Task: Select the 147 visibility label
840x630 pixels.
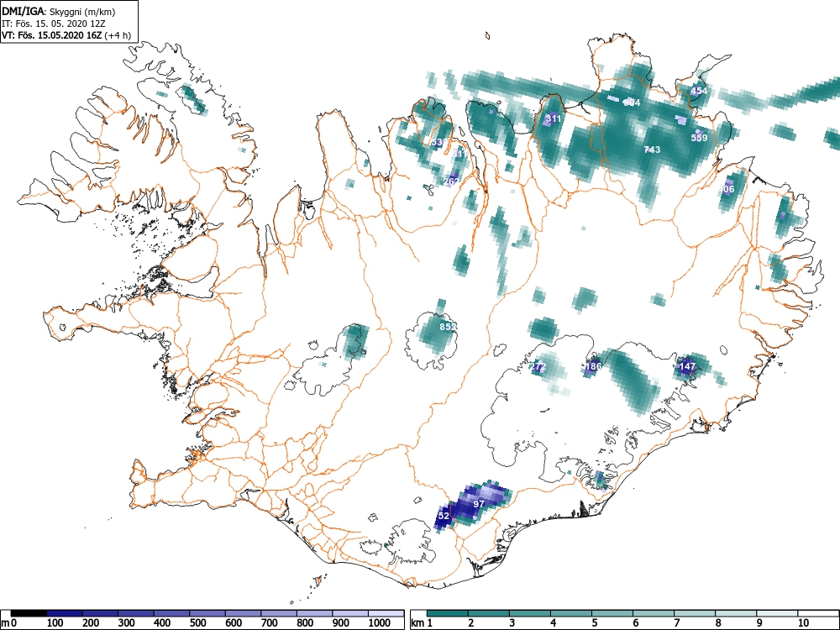Action: point(687,367)
